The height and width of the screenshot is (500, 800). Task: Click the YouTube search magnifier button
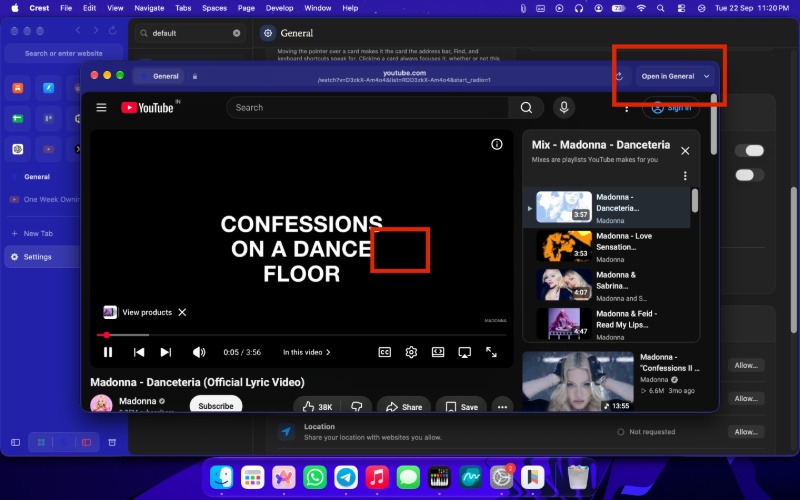pos(526,108)
